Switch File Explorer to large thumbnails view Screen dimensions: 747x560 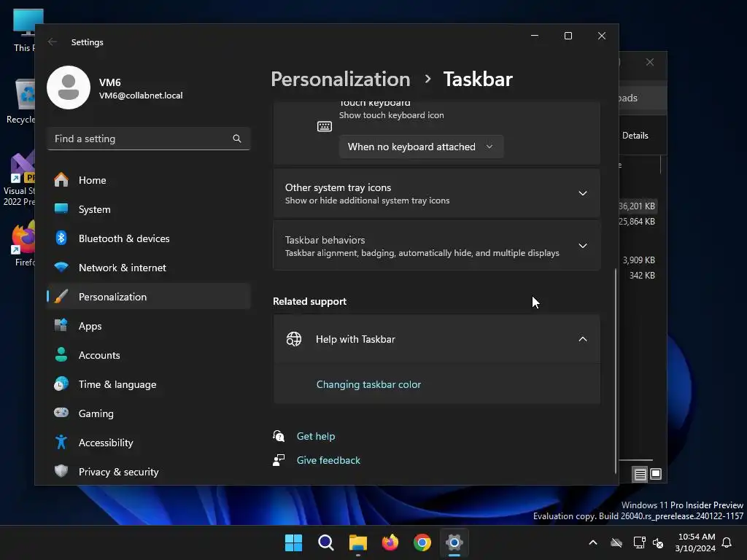(656, 474)
